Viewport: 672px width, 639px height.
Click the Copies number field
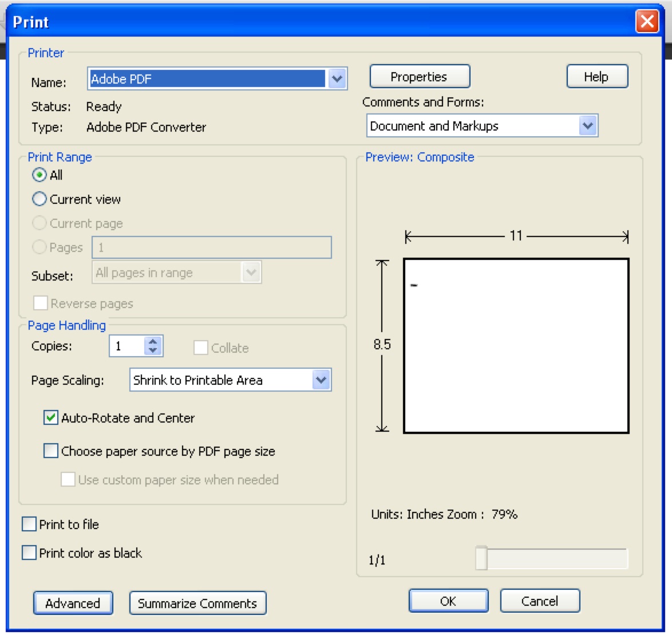click(x=127, y=346)
